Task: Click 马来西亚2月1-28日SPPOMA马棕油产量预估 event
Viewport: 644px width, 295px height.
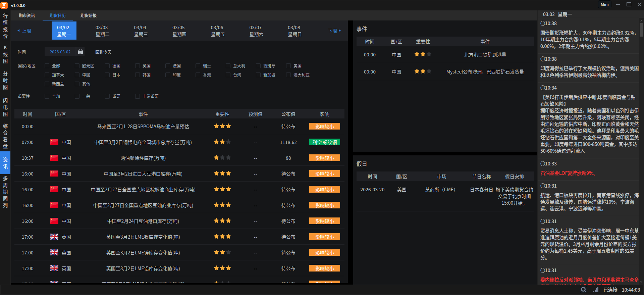Action: click(143, 127)
